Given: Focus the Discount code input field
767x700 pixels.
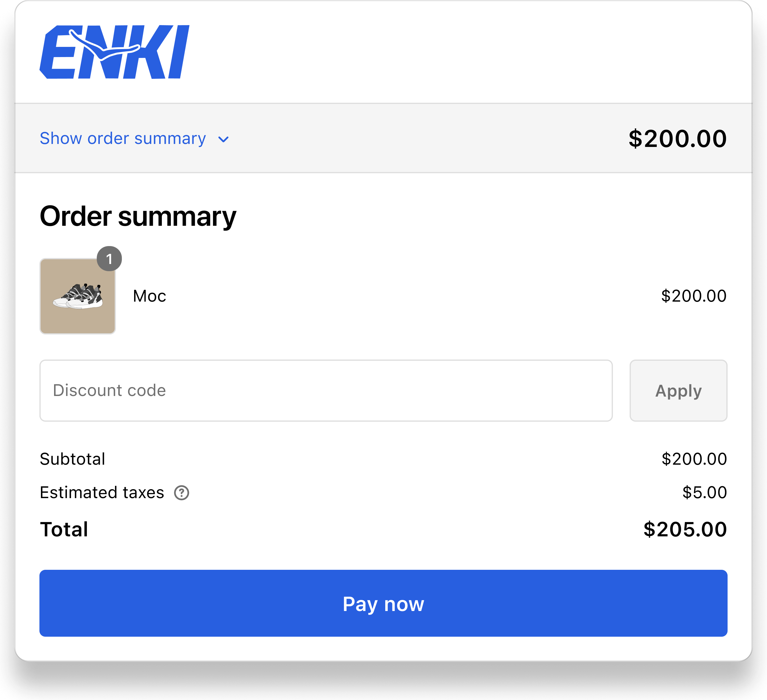Looking at the screenshot, I should (x=326, y=390).
